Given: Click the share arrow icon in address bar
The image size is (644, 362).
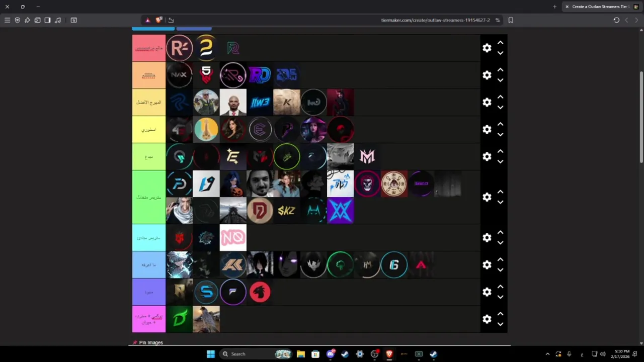Looking at the screenshot, I should [171, 20].
